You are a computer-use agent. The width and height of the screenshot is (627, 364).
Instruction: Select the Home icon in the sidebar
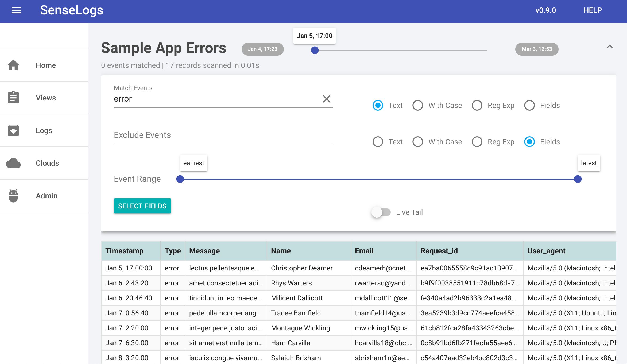(x=14, y=65)
